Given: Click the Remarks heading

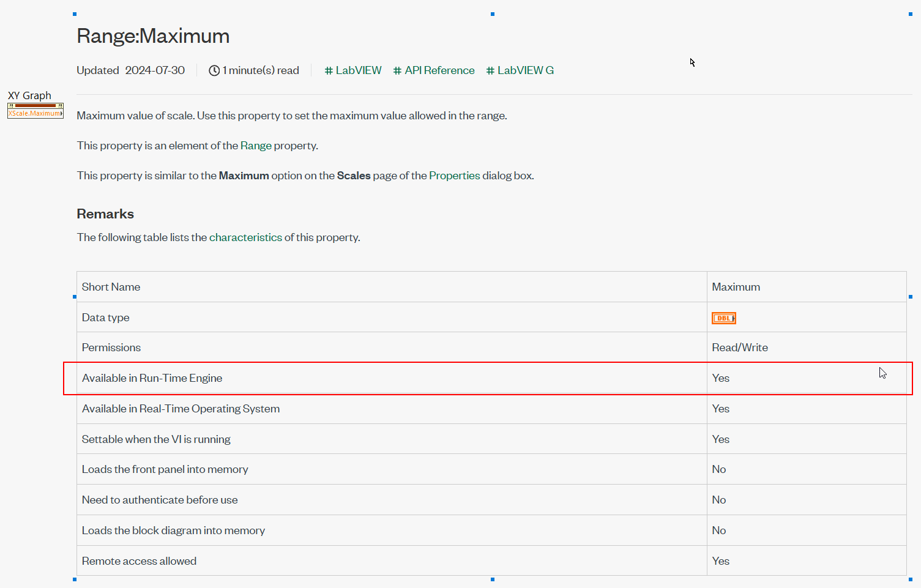Looking at the screenshot, I should pos(105,214).
